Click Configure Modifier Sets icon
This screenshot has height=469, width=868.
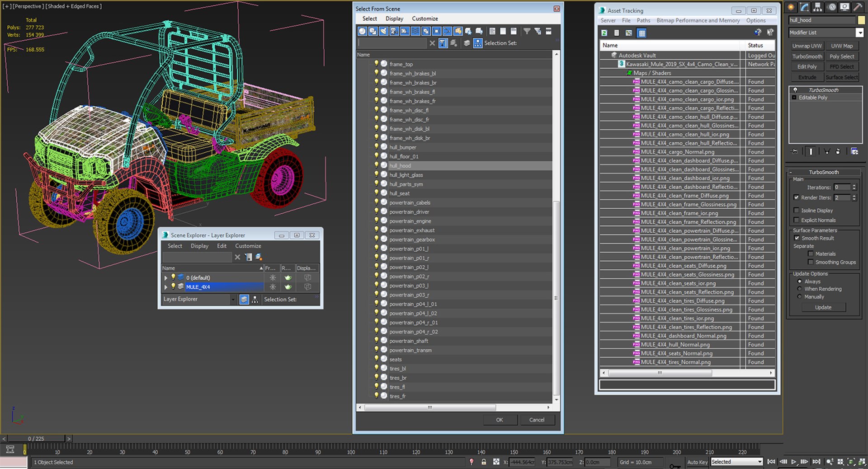[x=854, y=151]
